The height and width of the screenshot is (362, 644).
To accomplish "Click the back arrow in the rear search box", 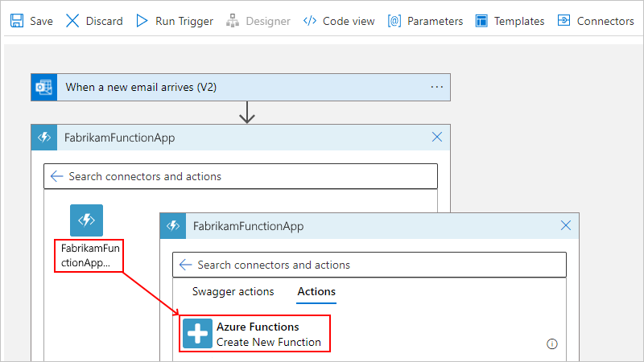I will 56,176.
